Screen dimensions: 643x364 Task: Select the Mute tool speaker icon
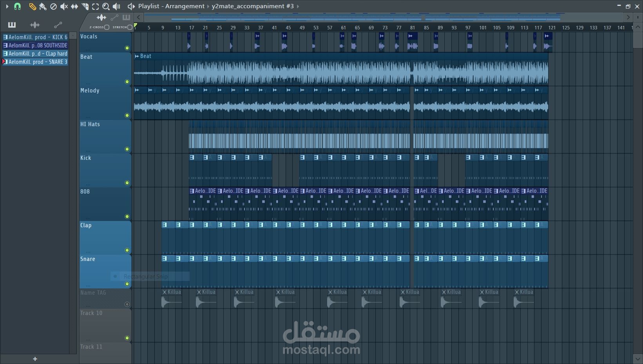pos(64,6)
